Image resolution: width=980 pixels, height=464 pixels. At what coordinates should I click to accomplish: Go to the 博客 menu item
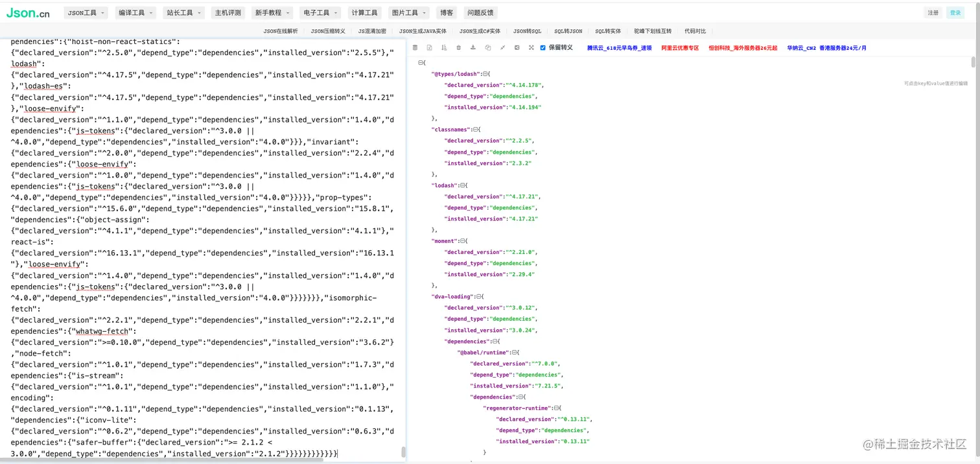[447, 12]
